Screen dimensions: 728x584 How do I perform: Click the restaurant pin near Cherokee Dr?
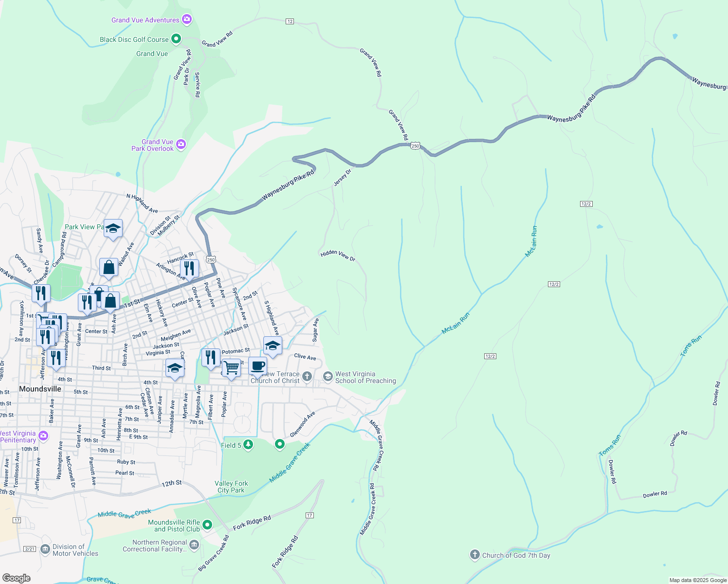pos(41,294)
